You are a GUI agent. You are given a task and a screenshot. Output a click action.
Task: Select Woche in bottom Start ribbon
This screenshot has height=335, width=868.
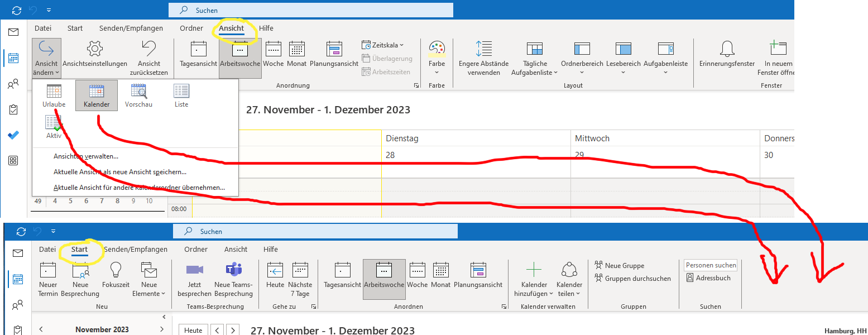click(x=418, y=275)
